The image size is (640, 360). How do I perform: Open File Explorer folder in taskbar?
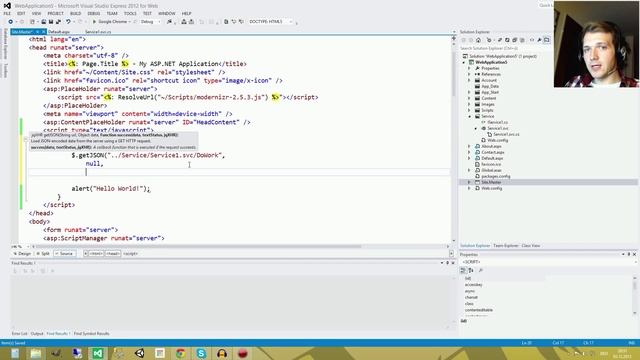pos(36,353)
